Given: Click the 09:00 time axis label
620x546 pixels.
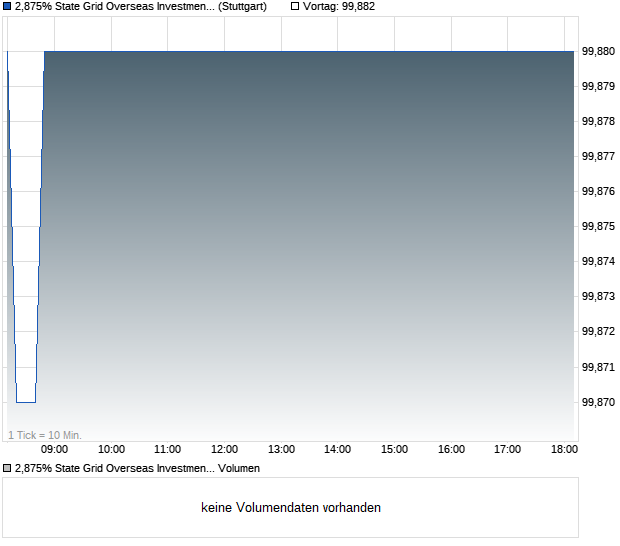Looking at the screenshot, I should (x=55, y=450).
